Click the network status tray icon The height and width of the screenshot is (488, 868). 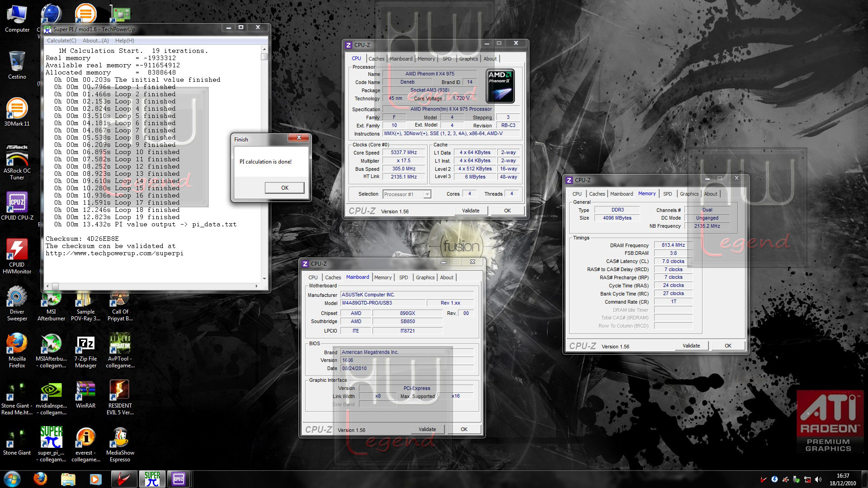807,479
